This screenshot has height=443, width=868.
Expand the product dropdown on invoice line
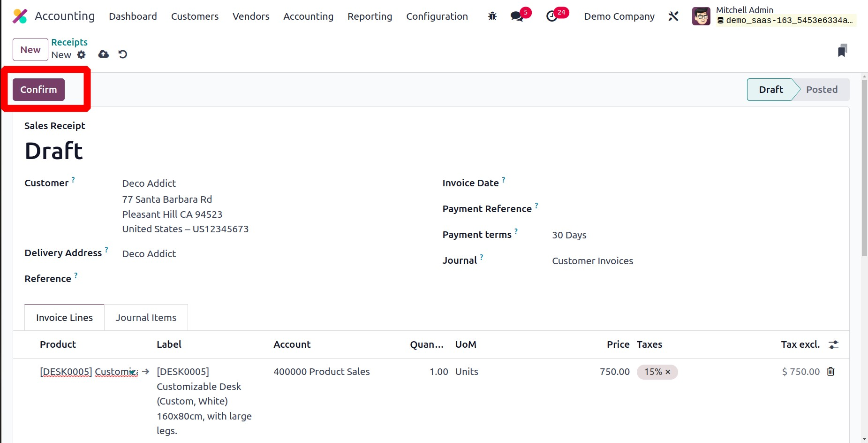point(133,372)
